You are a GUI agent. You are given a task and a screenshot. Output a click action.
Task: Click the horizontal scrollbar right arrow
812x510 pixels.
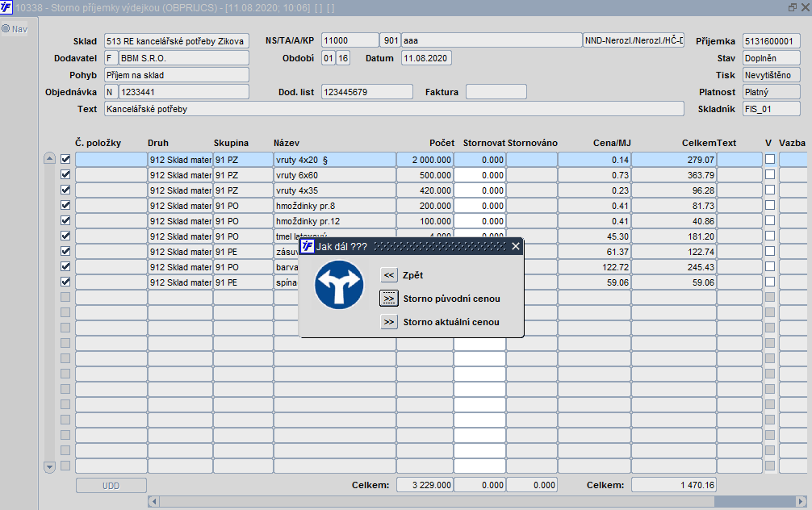pos(802,501)
